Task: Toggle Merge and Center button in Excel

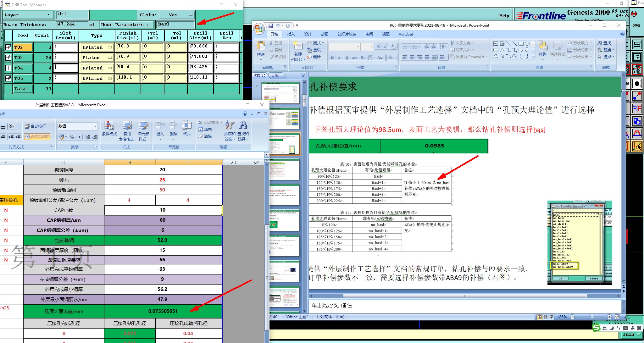Action: [x=37, y=137]
